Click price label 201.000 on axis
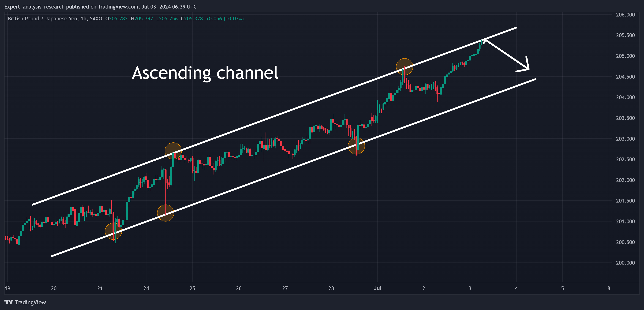The width and height of the screenshot is (644, 310). (625, 222)
